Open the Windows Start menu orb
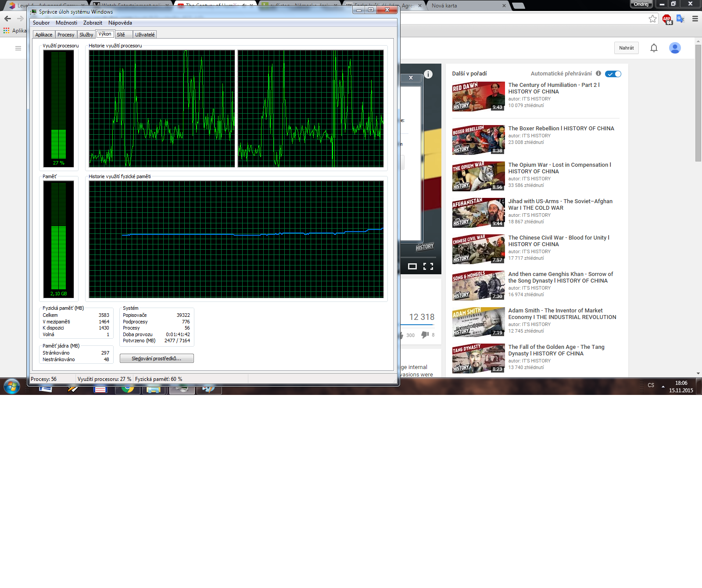This screenshot has width=702, height=588. pos(12,387)
